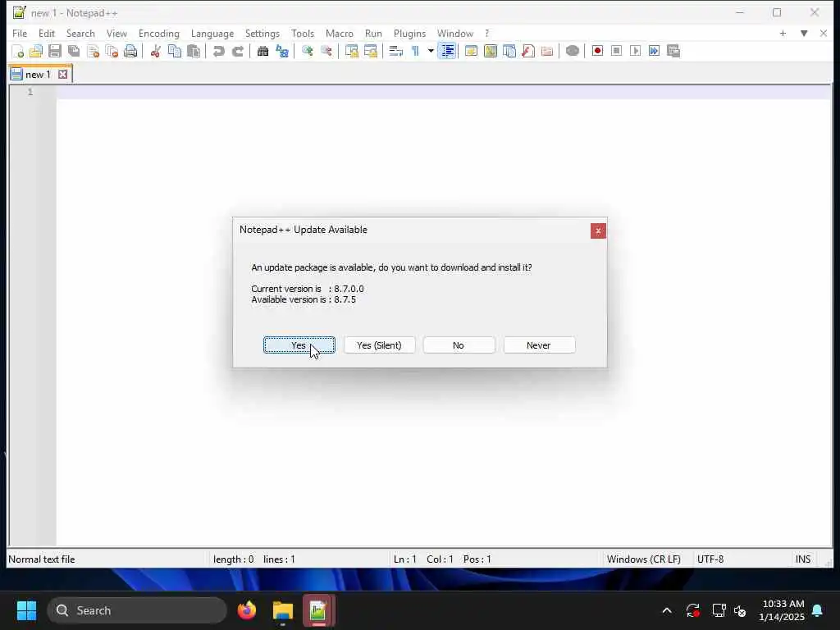
Task: Open the Encoding menu
Action: coord(158,33)
